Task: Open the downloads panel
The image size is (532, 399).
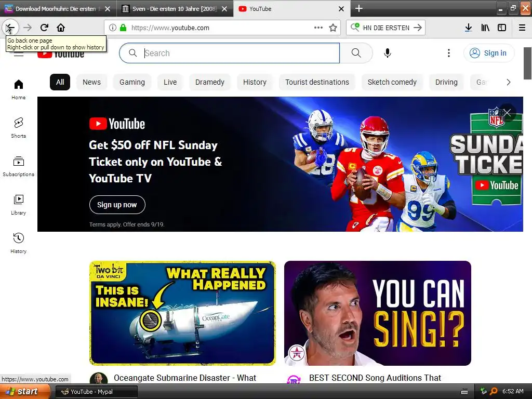Action: tap(468, 28)
